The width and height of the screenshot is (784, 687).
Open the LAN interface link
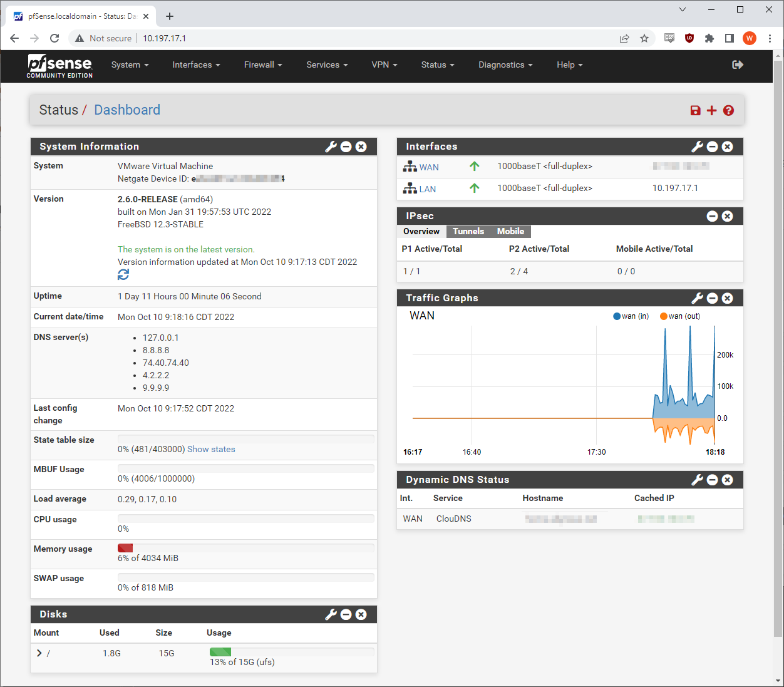click(x=428, y=189)
